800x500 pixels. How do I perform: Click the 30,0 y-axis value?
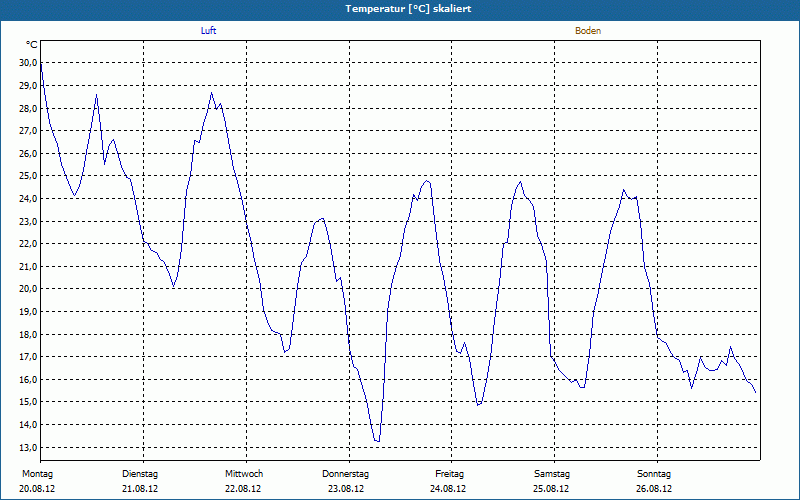[28, 63]
